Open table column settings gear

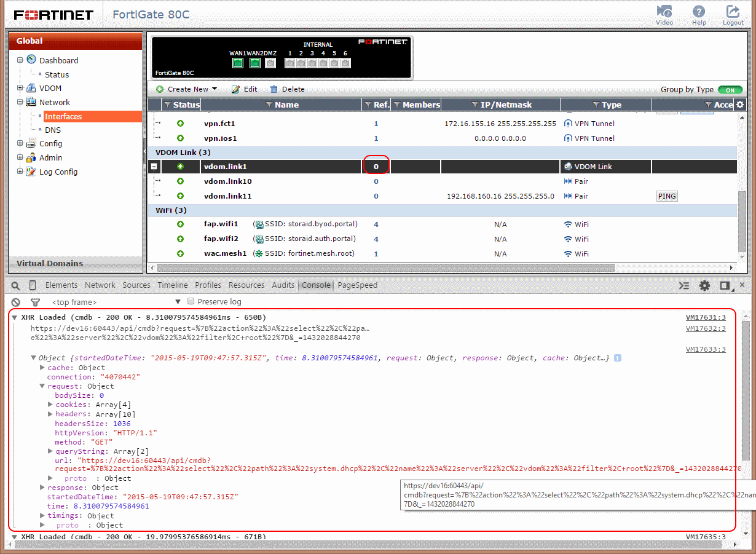point(740,105)
